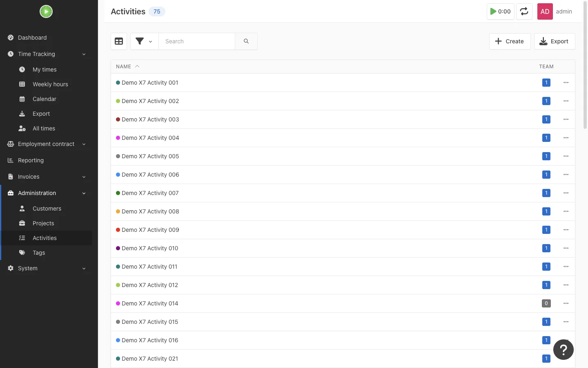Focus the Search input field
The height and width of the screenshot is (368, 588).
pyautogui.click(x=197, y=41)
